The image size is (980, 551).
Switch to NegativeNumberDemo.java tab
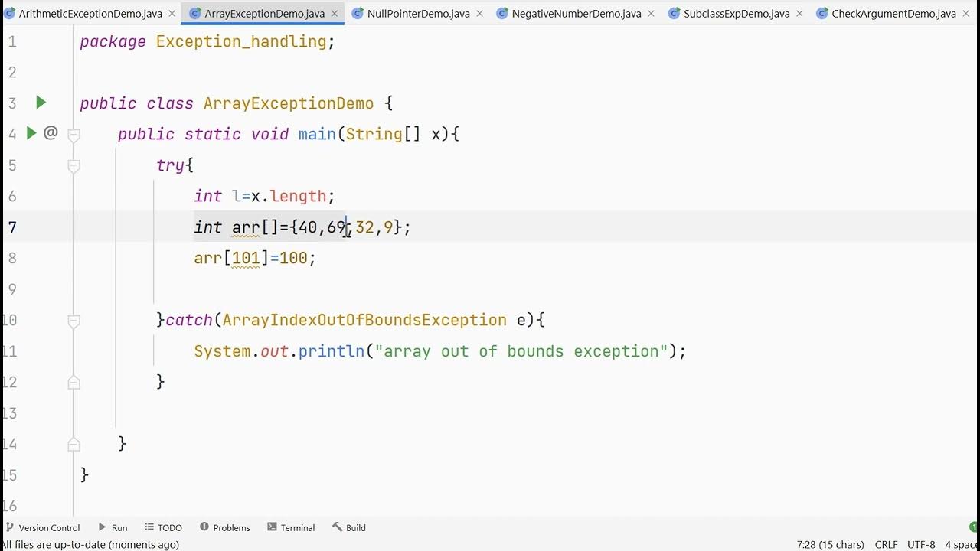[x=577, y=14]
